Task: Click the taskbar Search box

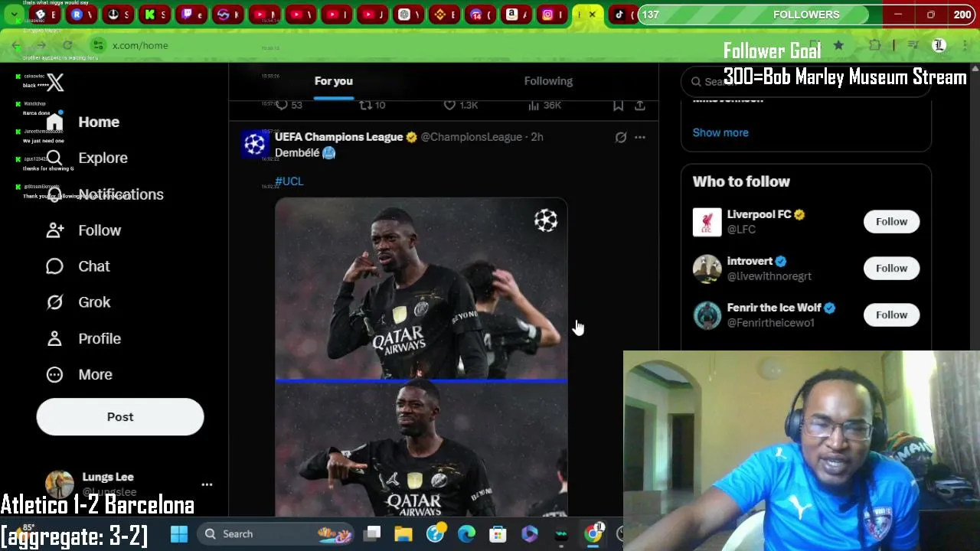Action: 277,534
